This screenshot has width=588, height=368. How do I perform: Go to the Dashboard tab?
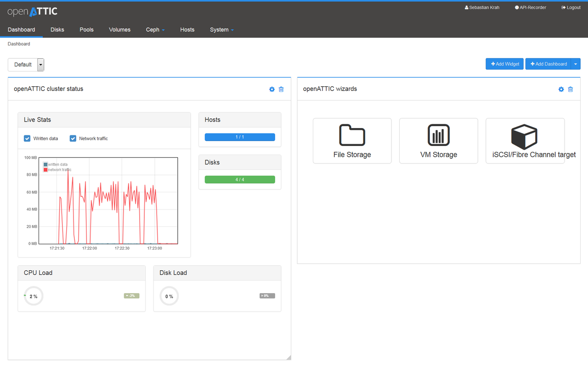tap(22, 30)
